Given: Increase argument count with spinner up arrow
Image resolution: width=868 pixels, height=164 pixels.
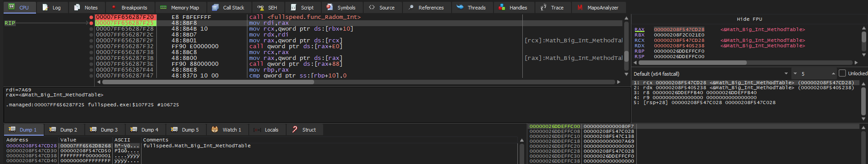Looking at the screenshot, I should click(833, 74).
